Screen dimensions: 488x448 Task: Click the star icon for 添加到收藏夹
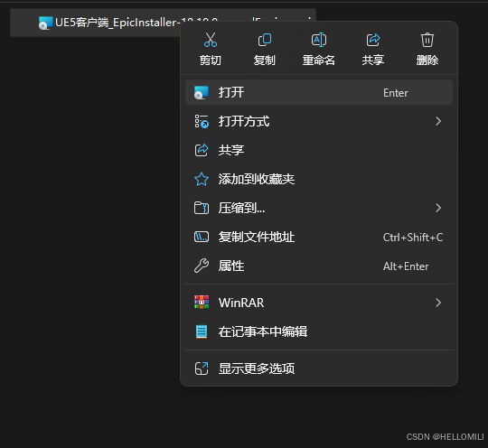coord(202,179)
